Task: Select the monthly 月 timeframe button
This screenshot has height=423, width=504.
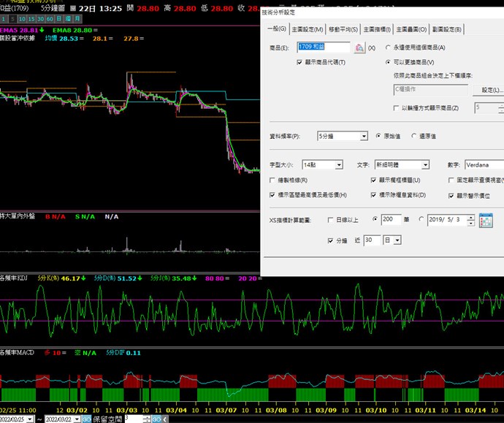Action: point(77,18)
